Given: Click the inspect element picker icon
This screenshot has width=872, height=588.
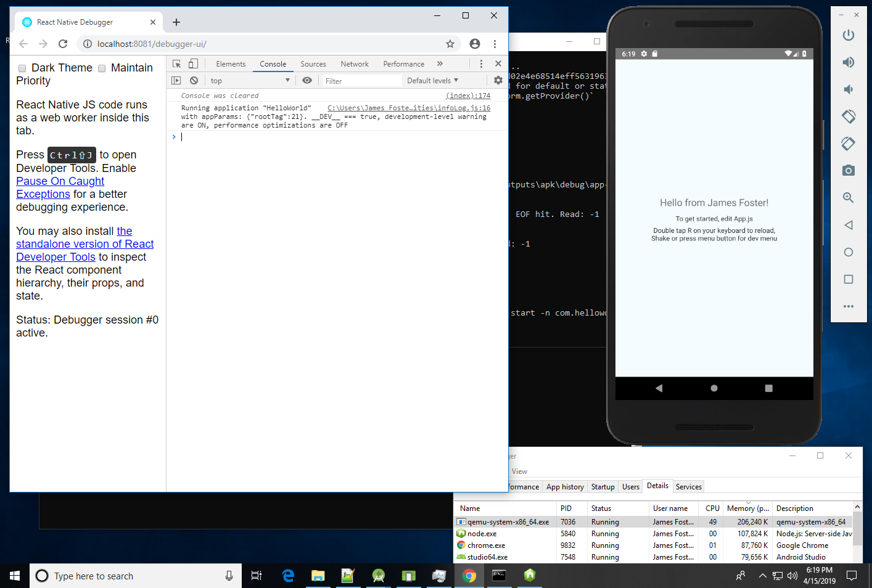Looking at the screenshot, I should pyautogui.click(x=177, y=63).
